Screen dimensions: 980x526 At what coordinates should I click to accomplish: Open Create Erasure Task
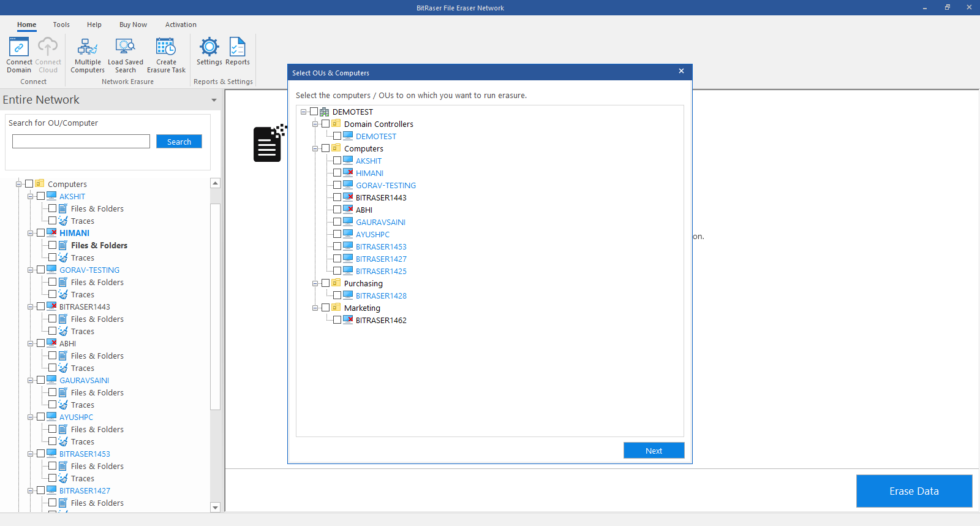(166, 55)
